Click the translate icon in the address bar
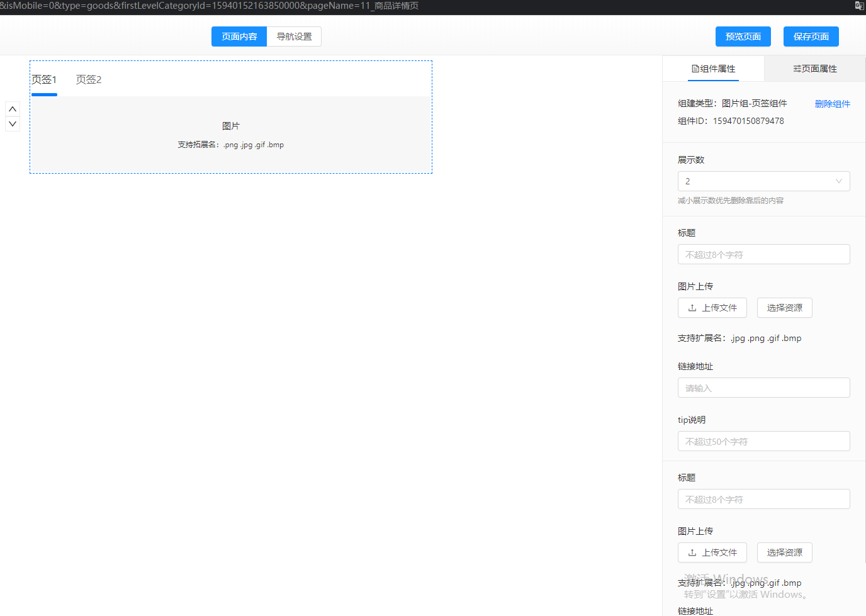 point(859,6)
